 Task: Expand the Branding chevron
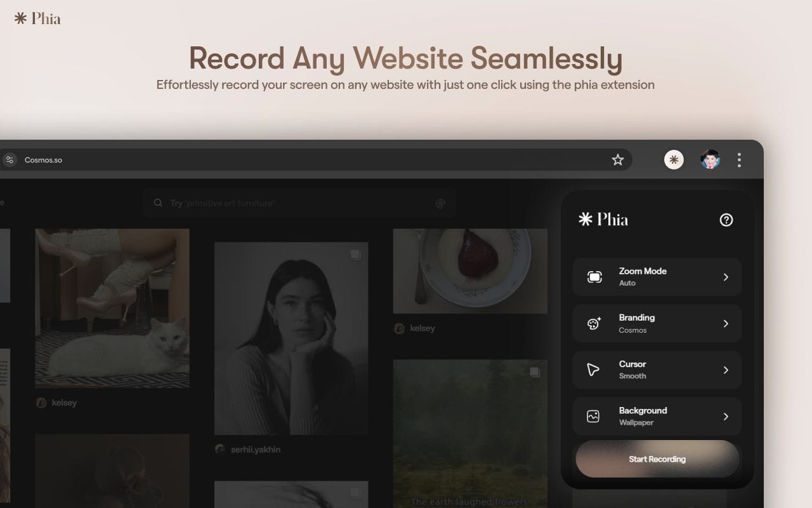726,324
